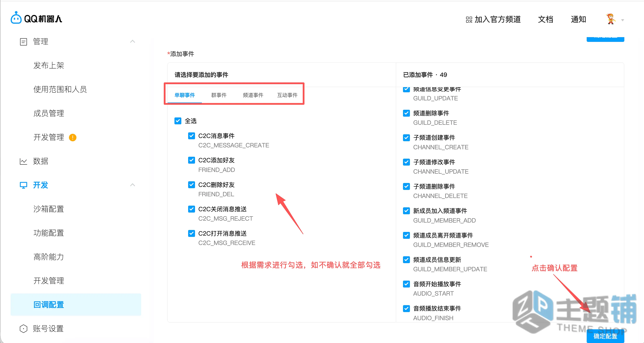Open 沙箱配置 in the sidebar

tap(49, 209)
